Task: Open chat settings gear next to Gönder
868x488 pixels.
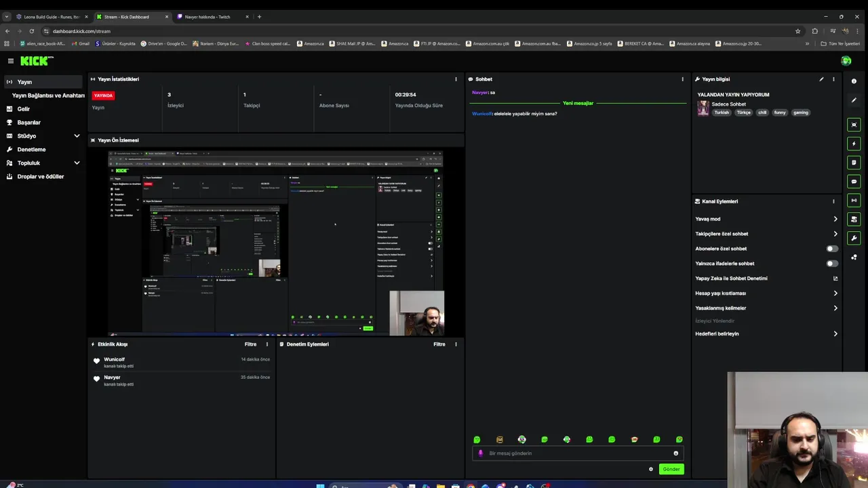Action: tap(651, 469)
